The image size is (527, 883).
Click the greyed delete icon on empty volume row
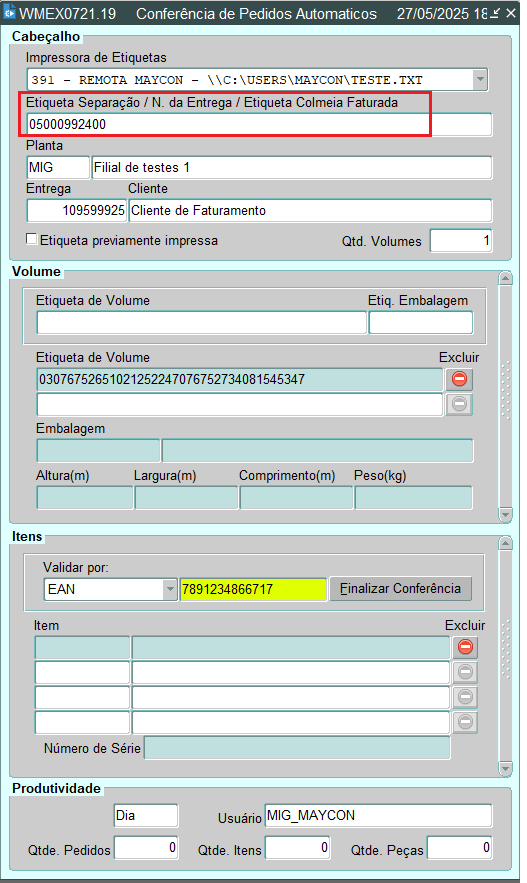(x=459, y=404)
